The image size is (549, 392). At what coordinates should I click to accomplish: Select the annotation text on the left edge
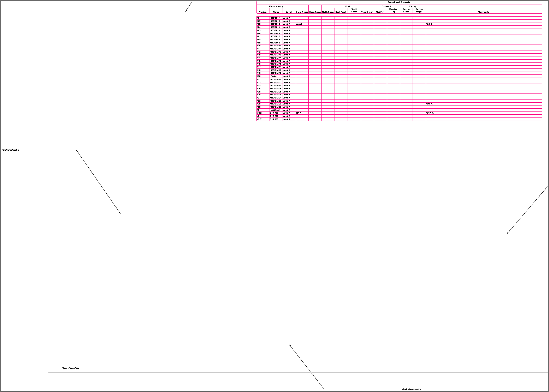(x=10, y=150)
